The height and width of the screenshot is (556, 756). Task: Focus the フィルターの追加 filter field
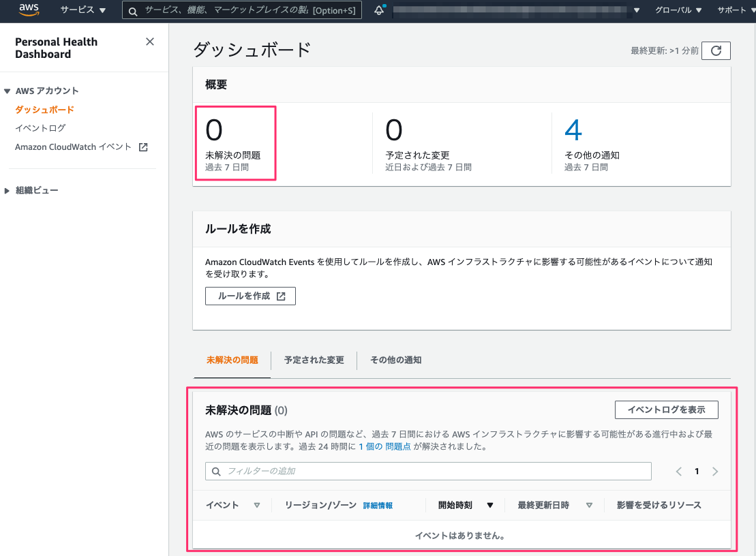pos(428,472)
